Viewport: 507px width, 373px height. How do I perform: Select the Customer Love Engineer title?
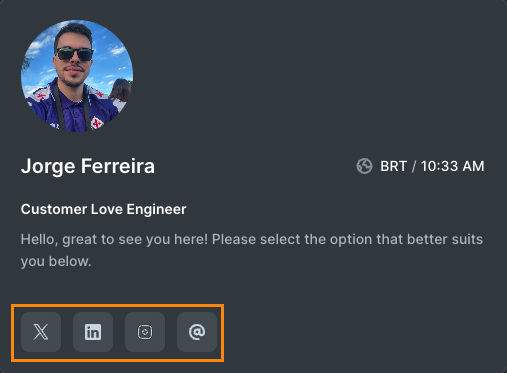(104, 209)
